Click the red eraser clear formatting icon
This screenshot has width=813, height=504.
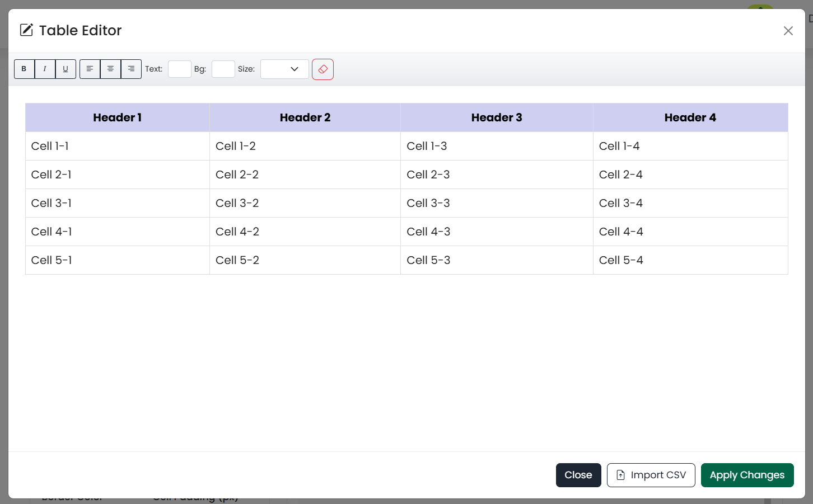(x=323, y=69)
